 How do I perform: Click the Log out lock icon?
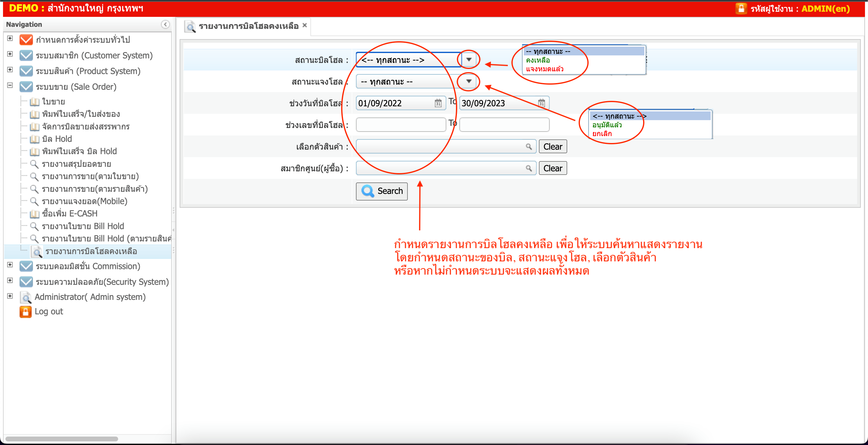(x=26, y=312)
